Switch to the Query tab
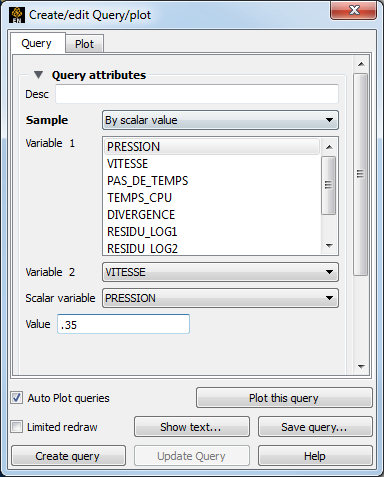The width and height of the screenshot is (384, 477). tap(37, 43)
